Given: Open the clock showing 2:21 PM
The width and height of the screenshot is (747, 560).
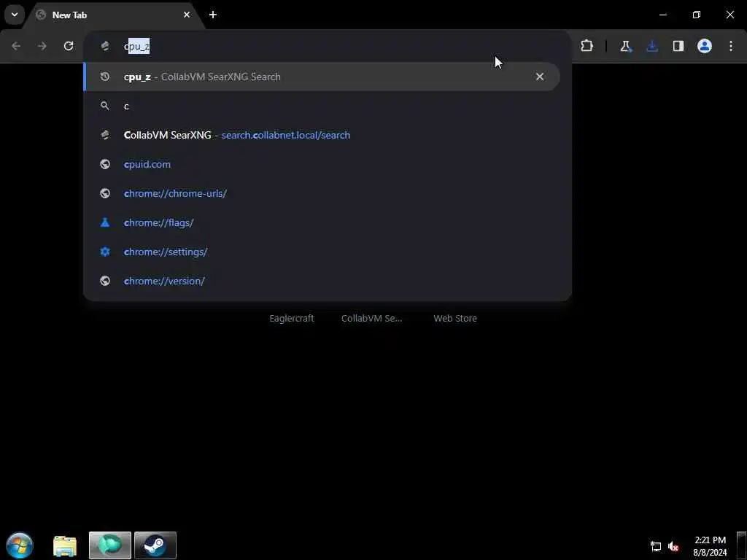Looking at the screenshot, I should point(711,546).
